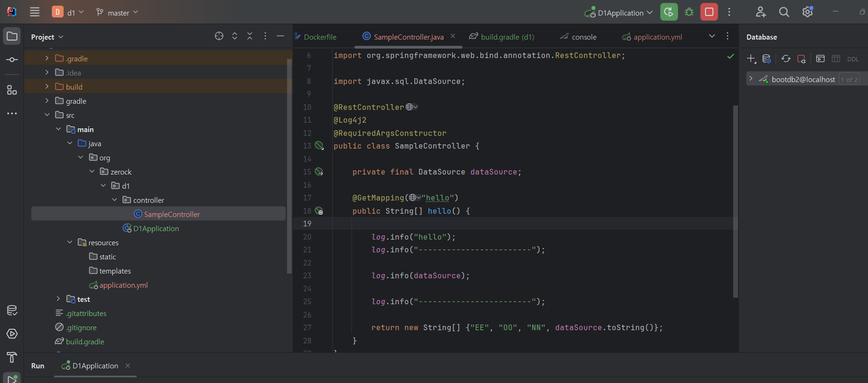Screen dimensions: 868x383
Task: Collapse the src folder in the tree
Action: pos(47,115)
